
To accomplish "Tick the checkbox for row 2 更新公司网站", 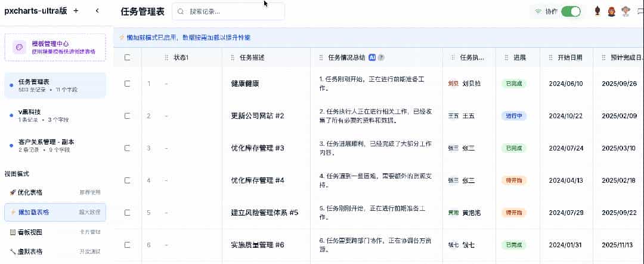I will tap(128, 116).
